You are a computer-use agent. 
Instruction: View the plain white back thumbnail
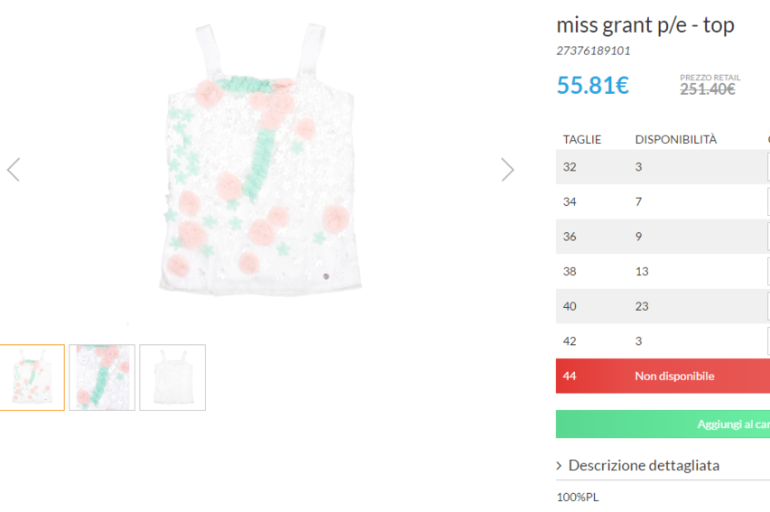click(172, 377)
